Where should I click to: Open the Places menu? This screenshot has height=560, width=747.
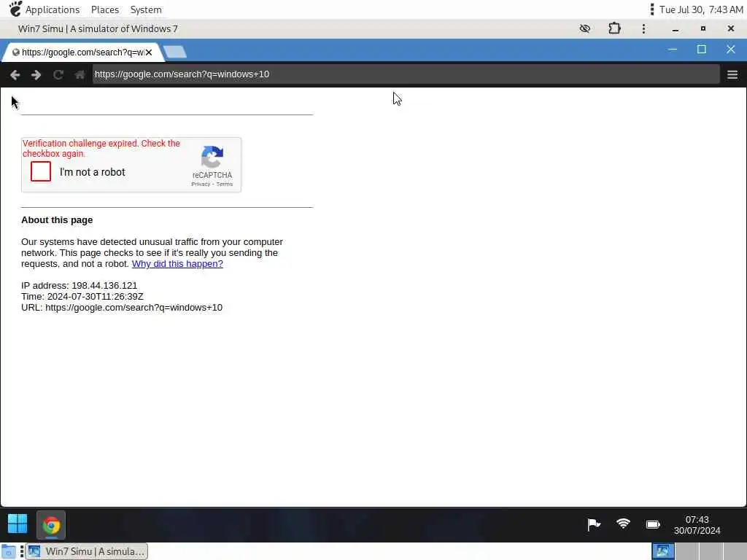105,9
